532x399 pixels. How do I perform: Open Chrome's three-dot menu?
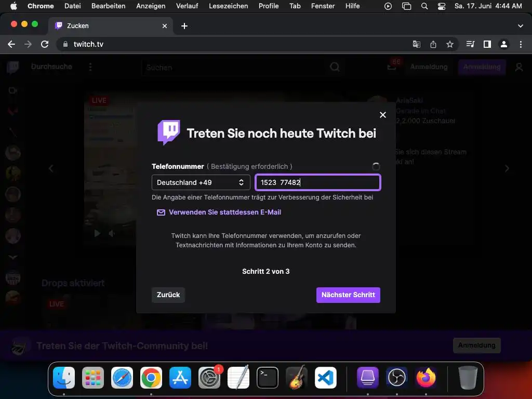[x=521, y=44]
